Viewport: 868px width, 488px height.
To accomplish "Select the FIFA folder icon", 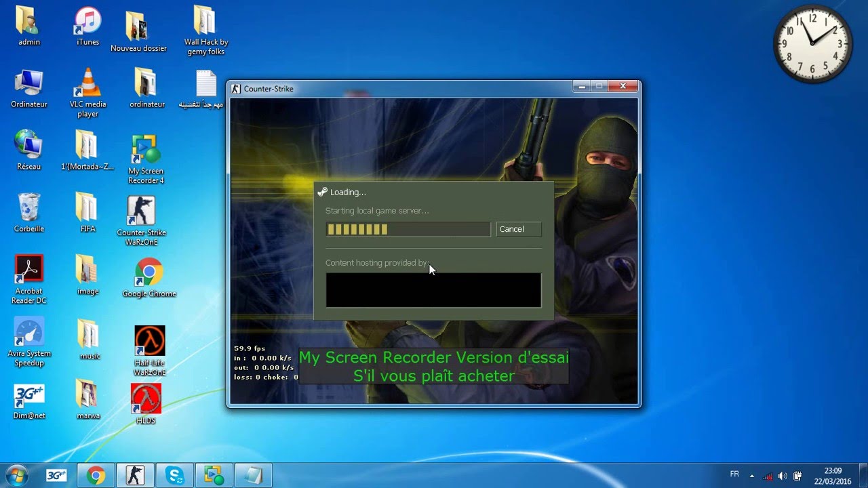I will (x=87, y=213).
